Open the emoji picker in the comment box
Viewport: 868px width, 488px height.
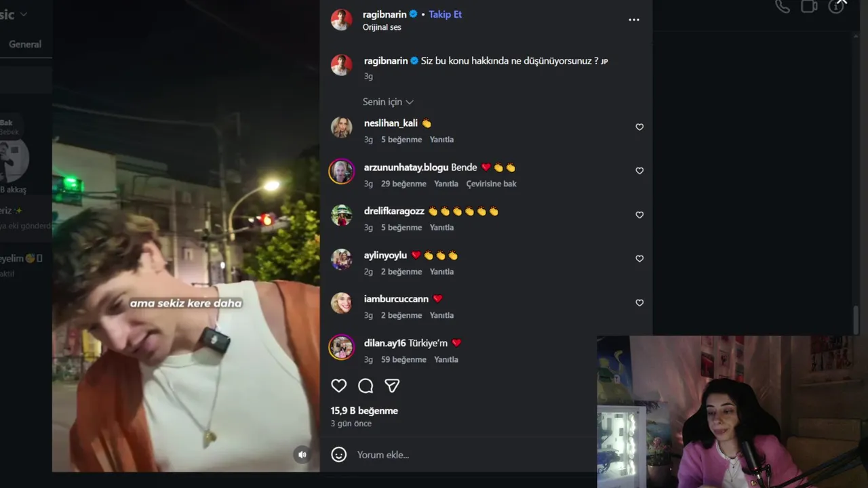338,455
